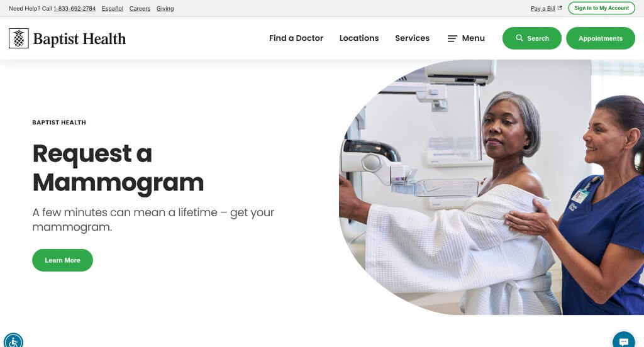Click the magnifying glass in Search button

[519, 38]
